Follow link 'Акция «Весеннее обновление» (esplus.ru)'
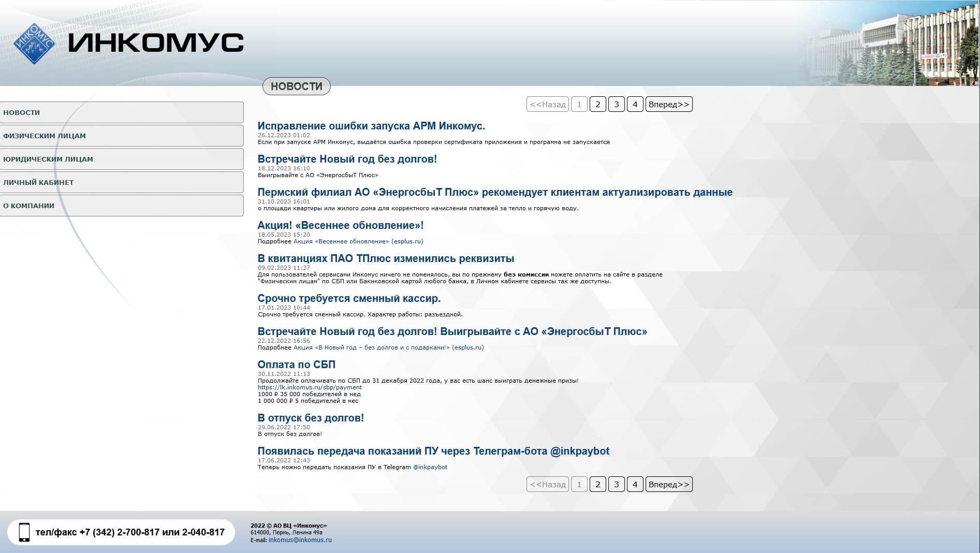 click(358, 241)
